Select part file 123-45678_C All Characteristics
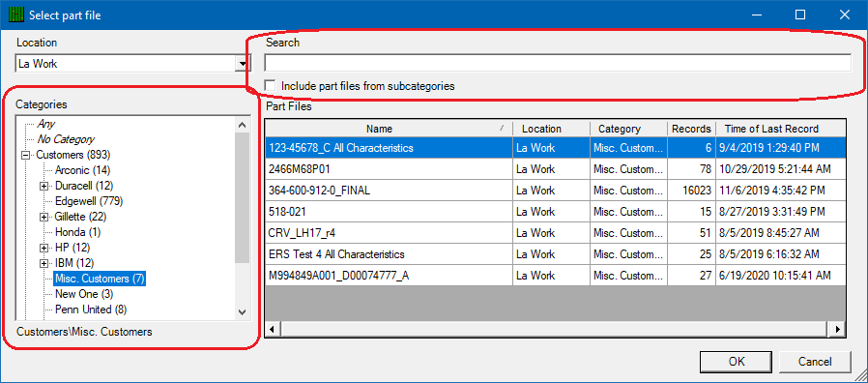 pyautogui.click(x=341, y=148)
